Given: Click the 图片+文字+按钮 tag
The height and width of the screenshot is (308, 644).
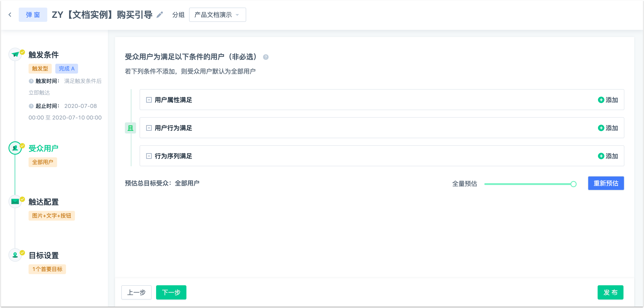Looking at the screenshot, I should (x=52, y=216).
